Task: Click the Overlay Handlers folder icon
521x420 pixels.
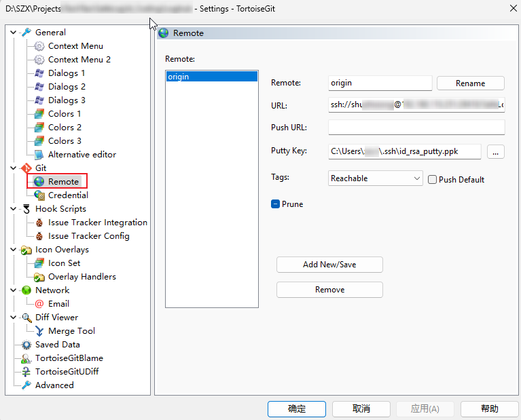Action: (39, 277)
